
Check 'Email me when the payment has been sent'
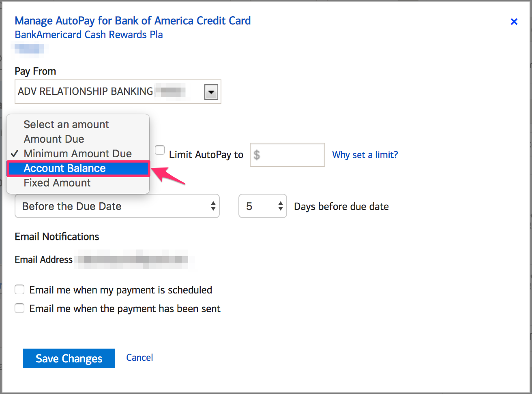(19, 308)
